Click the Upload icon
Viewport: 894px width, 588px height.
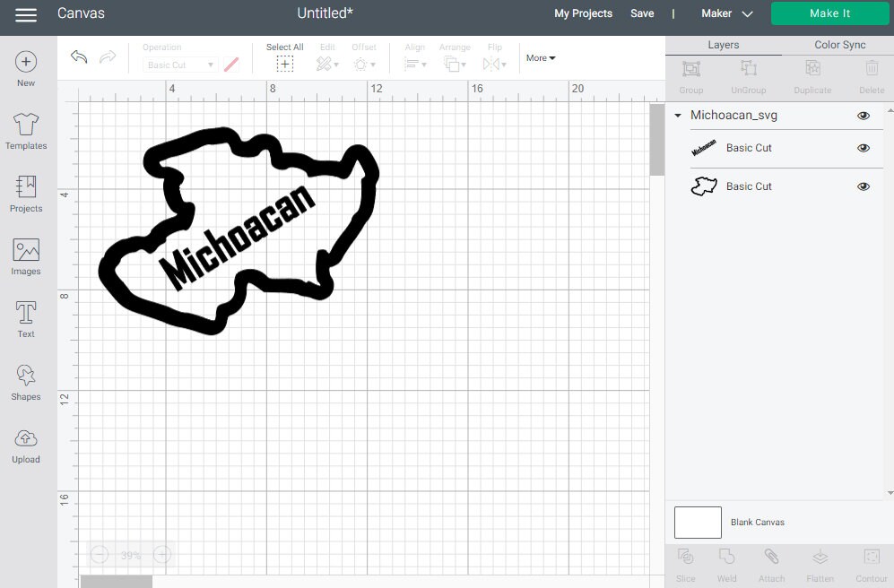point(25,445)
